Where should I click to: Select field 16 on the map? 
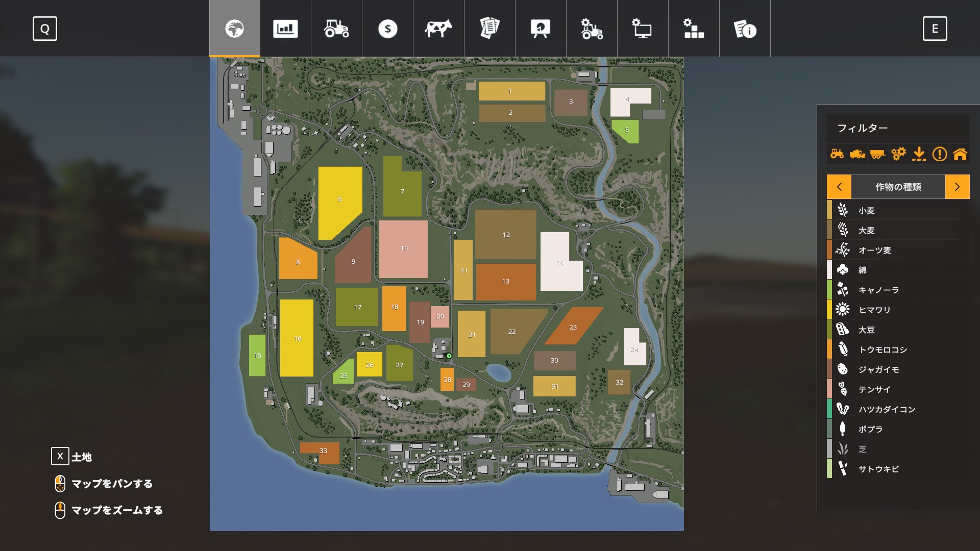coord(297,338)
